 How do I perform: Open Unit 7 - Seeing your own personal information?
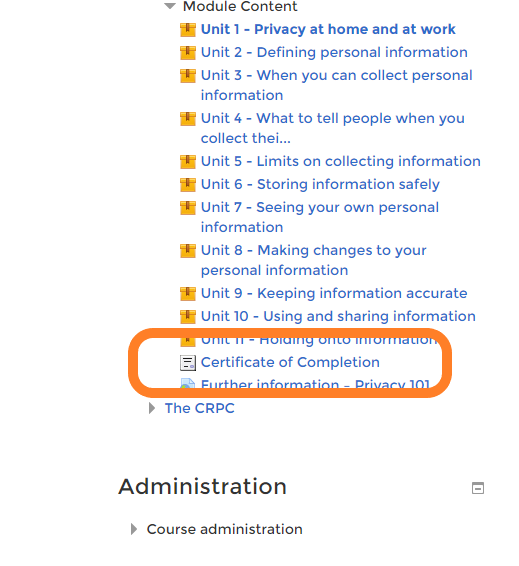pyautogui.click(x=320, y=217)
